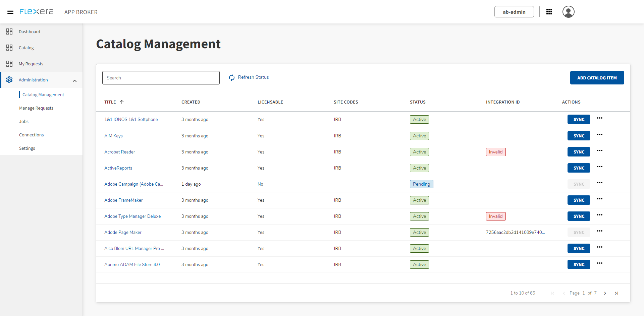Click integration ID 7256aac2db2d141089e740...
Viewport: 644px width, 316px height.
[516, 232]
